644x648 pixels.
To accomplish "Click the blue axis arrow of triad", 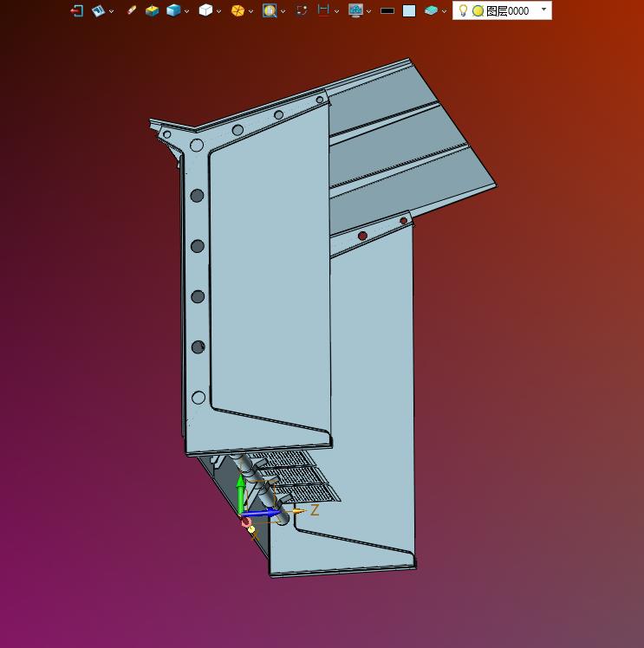I will 261,513.
